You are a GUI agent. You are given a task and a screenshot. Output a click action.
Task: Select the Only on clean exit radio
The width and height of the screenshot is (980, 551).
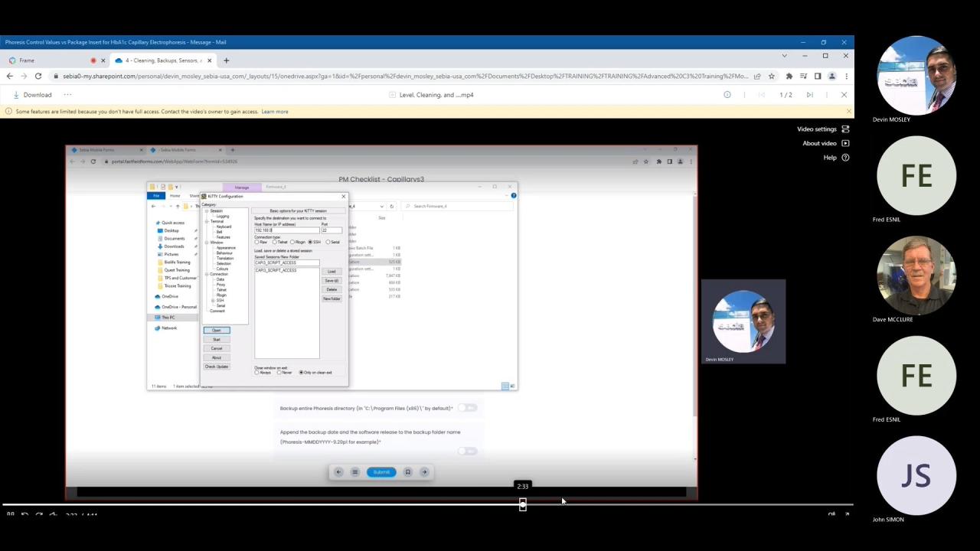click(x=301, y=373)
